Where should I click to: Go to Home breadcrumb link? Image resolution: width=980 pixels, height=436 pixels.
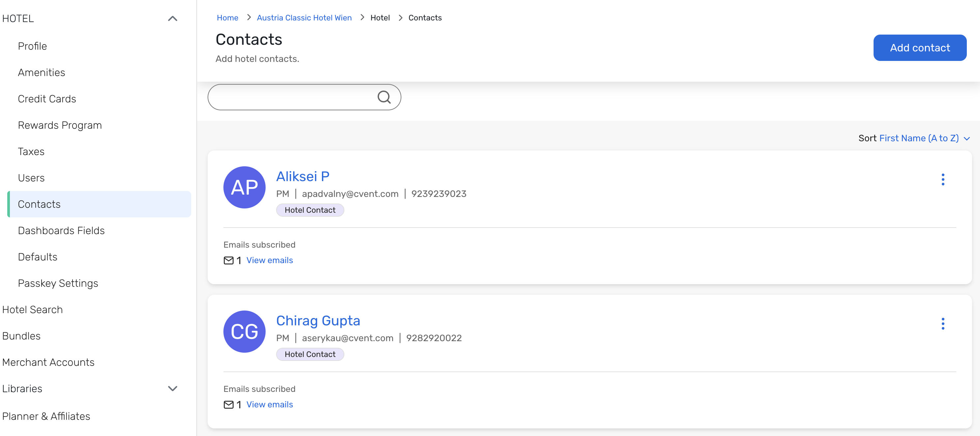[227, 17]
